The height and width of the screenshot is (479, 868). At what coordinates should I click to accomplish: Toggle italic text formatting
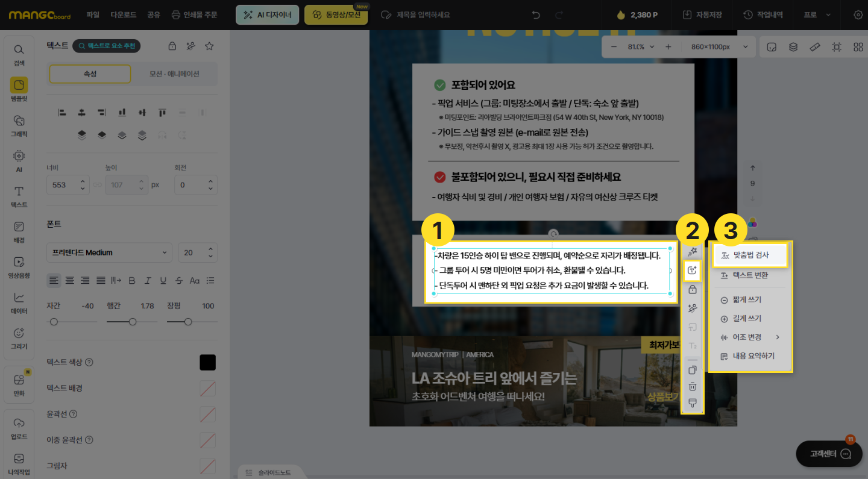pos(148,280)
